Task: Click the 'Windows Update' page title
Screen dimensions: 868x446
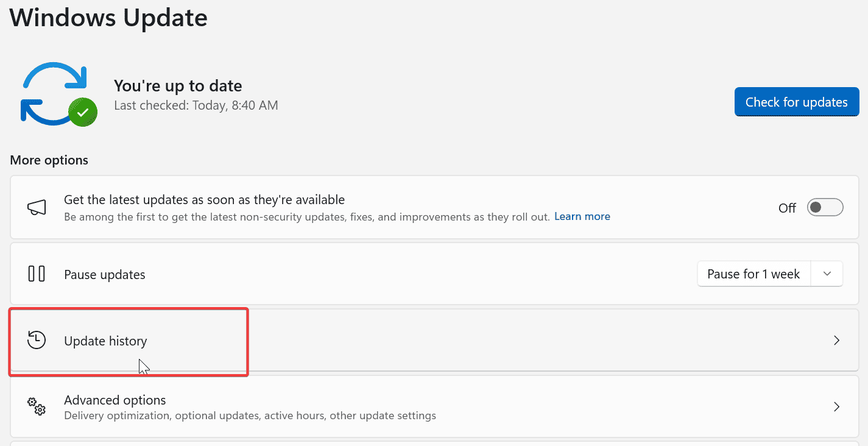Action: (x=108, y=18)
